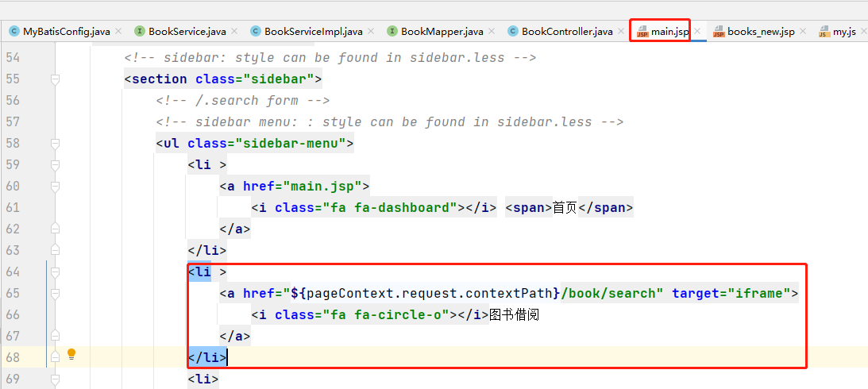Click the href value "main.jsp" on line 60
This screenshot has height=389, width=868.
click(x=322, y=187)
